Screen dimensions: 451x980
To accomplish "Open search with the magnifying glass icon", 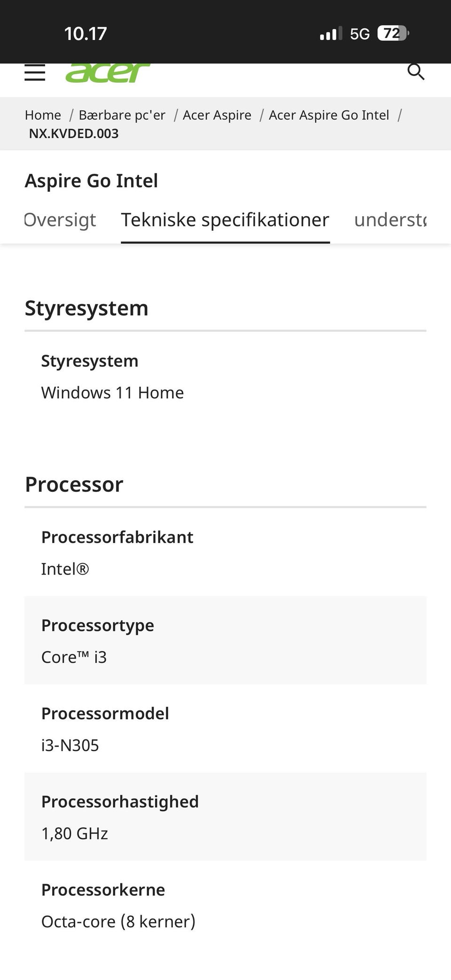I will 416,72.
